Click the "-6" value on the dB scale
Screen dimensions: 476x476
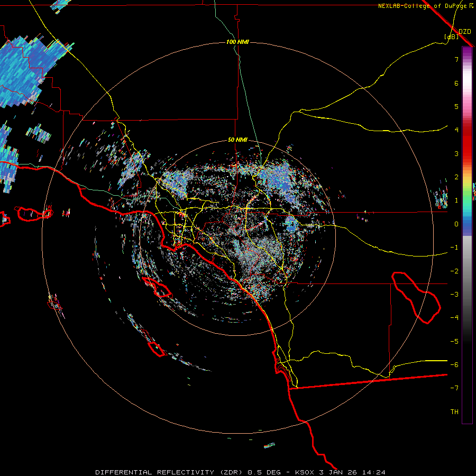tap(454, 365)
